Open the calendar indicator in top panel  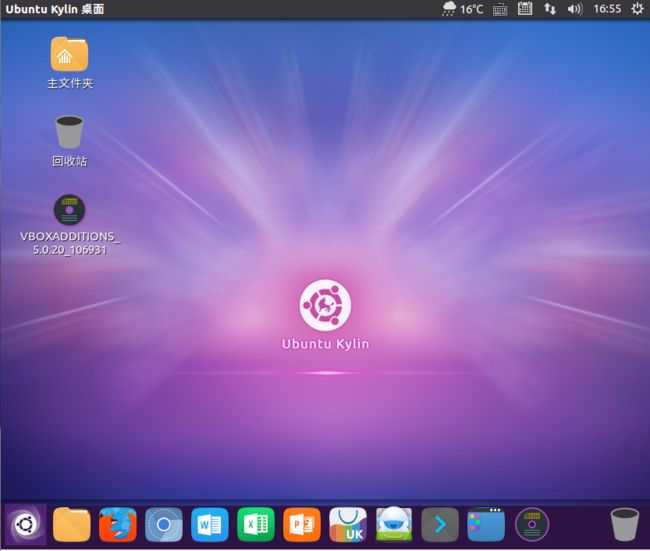pos(525,9)
